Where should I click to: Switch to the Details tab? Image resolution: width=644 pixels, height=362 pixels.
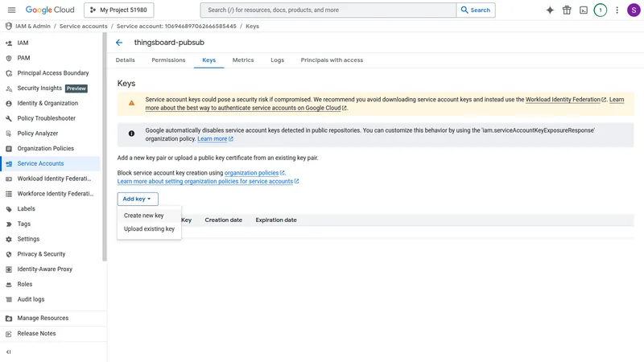point(126,60)
